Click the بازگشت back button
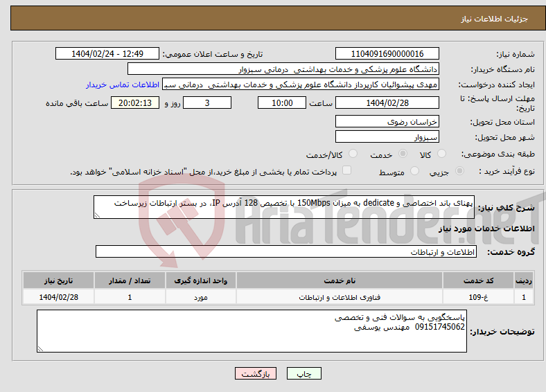The image size is (546, 392). (x=256, y=373)
